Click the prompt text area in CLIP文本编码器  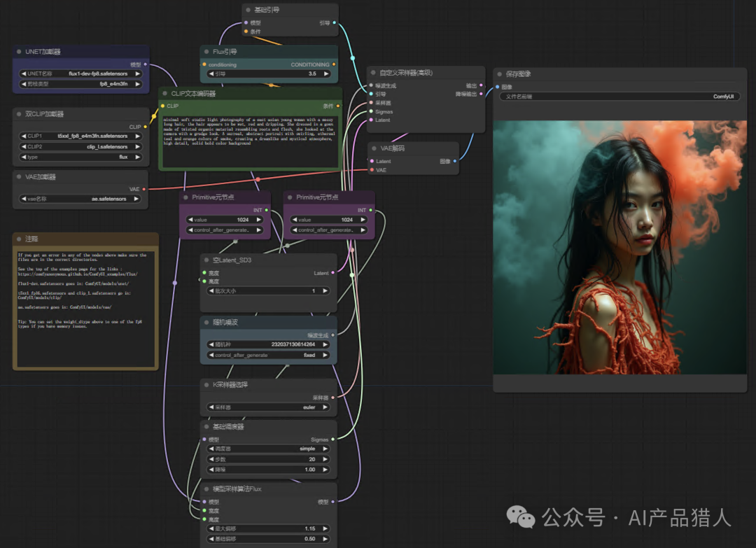point(250,141)
